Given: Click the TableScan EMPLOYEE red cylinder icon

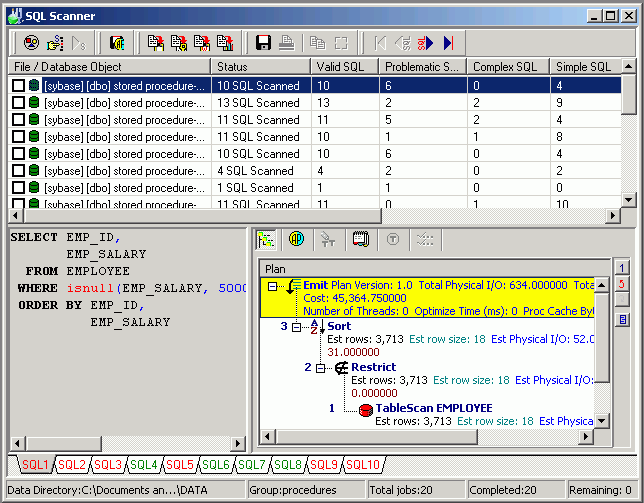Looking at the screenshot, I should [x=365, y=408].
